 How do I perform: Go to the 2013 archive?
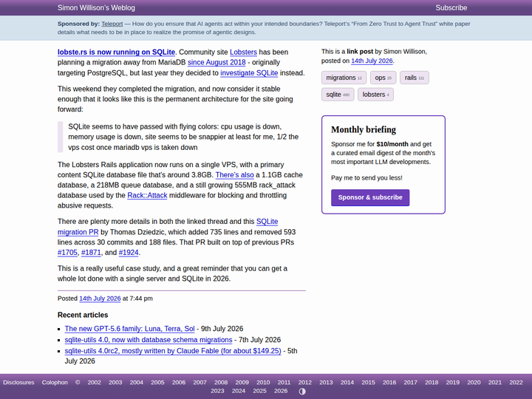pyautogui.click(x=326, y=383)
